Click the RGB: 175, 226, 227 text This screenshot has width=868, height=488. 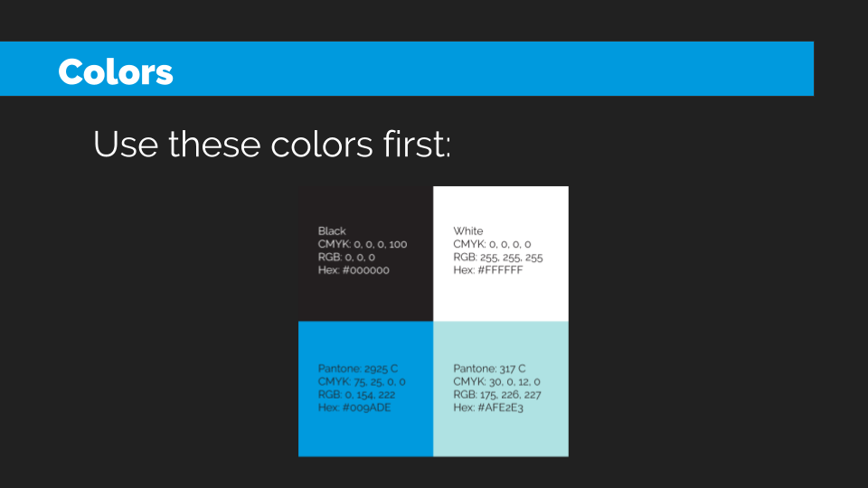(x=497, y=395)
